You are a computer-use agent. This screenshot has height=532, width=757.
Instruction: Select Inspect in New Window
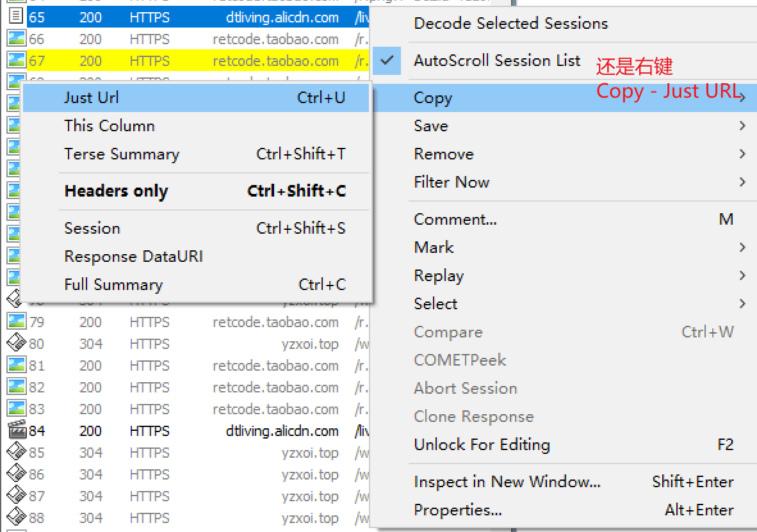(507, 482)
